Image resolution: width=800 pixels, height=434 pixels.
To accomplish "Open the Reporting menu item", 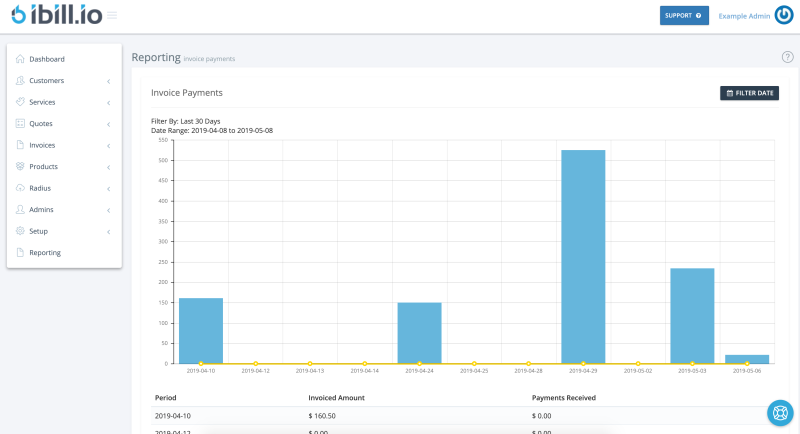I will (45, 253).
